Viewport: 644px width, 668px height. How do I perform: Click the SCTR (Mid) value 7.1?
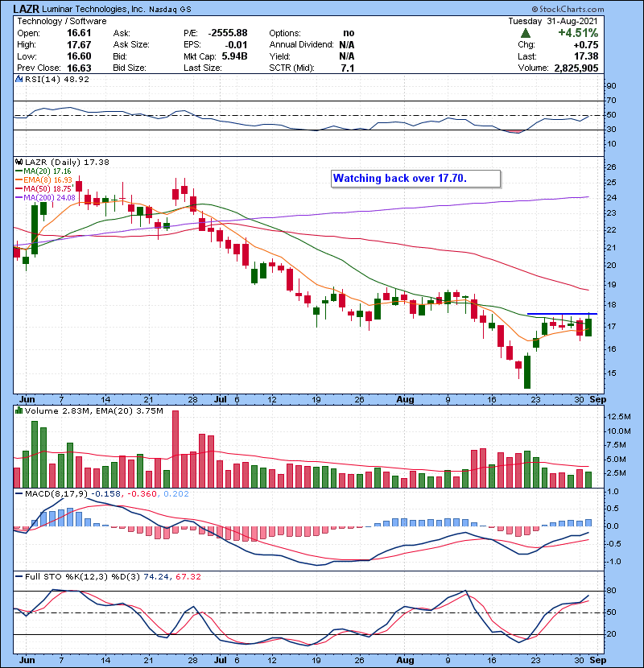tap(348, 68)
